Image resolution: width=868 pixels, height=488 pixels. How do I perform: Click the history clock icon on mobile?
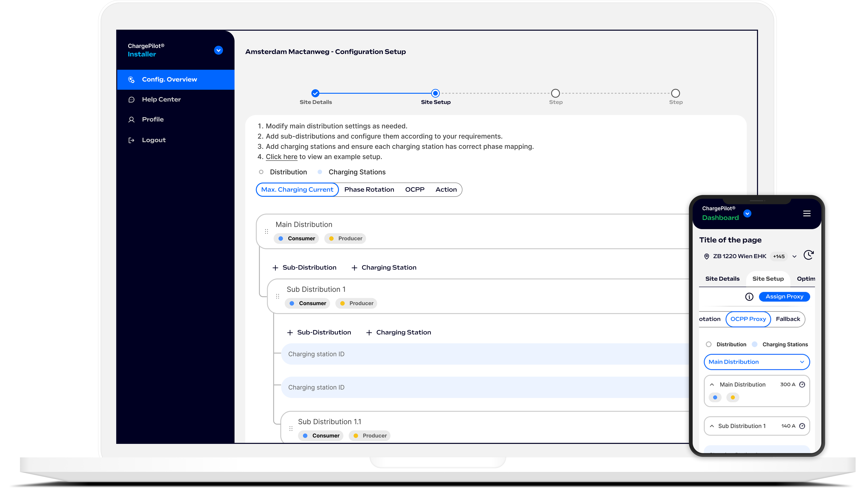click(x=809, y=255)
